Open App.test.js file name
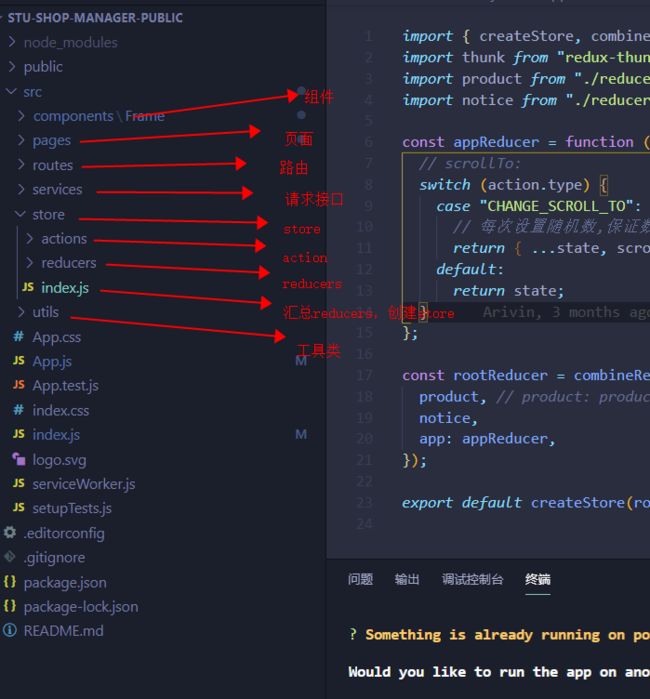 pyautogui.click(x=66, y=386)
